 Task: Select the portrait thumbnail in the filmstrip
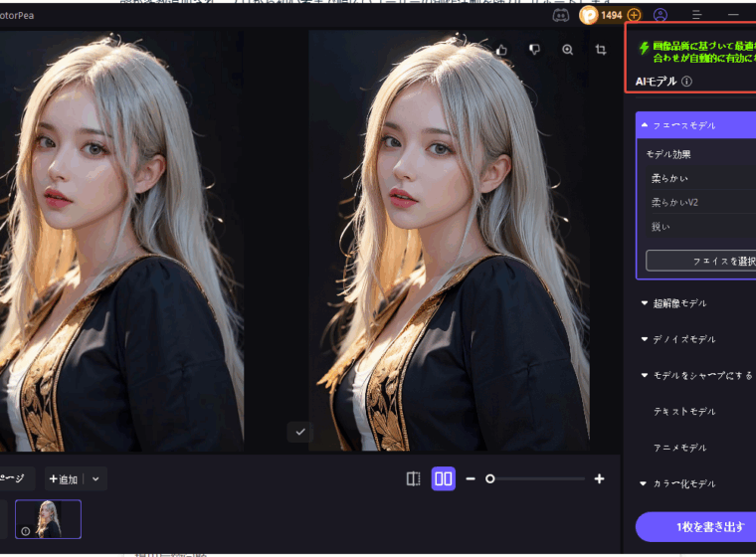click(x=48, y=519)
